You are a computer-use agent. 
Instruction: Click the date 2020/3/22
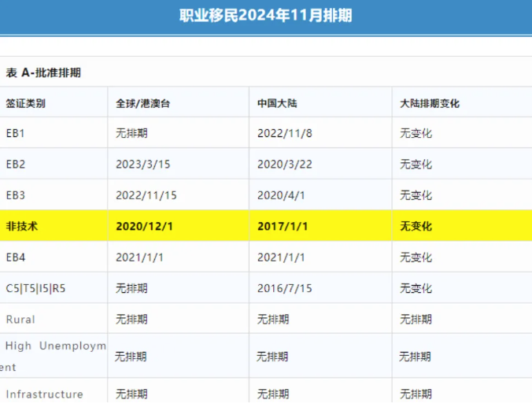pos(285,165)
